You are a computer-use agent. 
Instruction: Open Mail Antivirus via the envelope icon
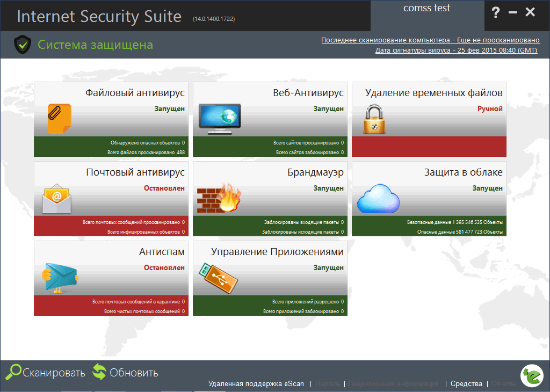point(56,199)
